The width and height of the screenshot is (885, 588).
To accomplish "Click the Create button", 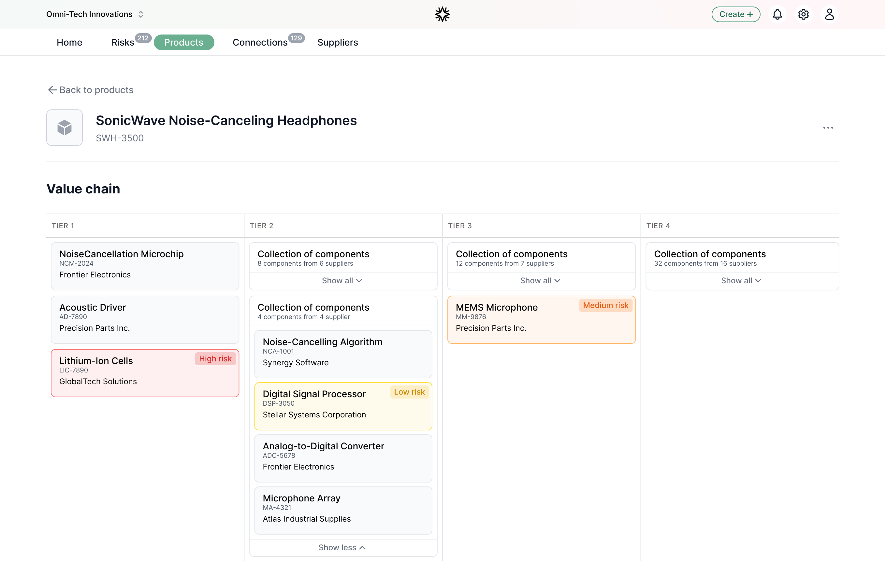I will 736,14.
